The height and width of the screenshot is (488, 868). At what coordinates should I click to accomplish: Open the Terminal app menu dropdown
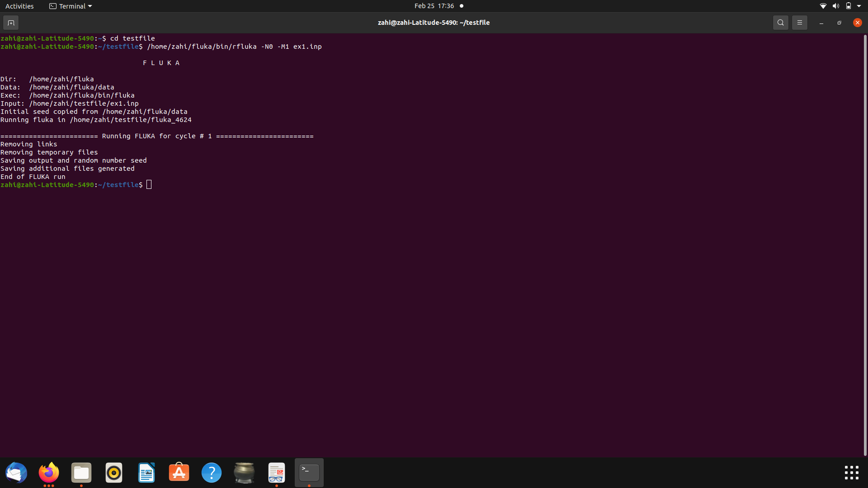tap(71, 6)
